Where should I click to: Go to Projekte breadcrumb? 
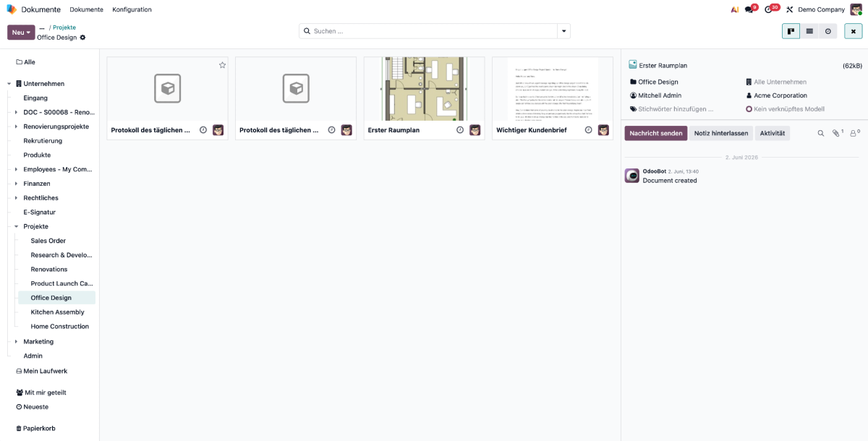pos(64,27)
